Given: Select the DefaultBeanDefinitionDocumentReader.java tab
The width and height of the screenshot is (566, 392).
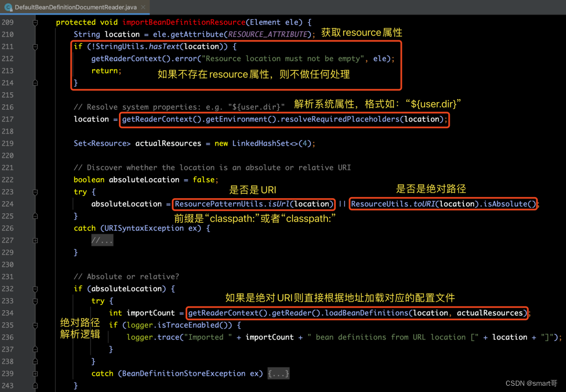Looking at the screenshot, I should 75,7.
